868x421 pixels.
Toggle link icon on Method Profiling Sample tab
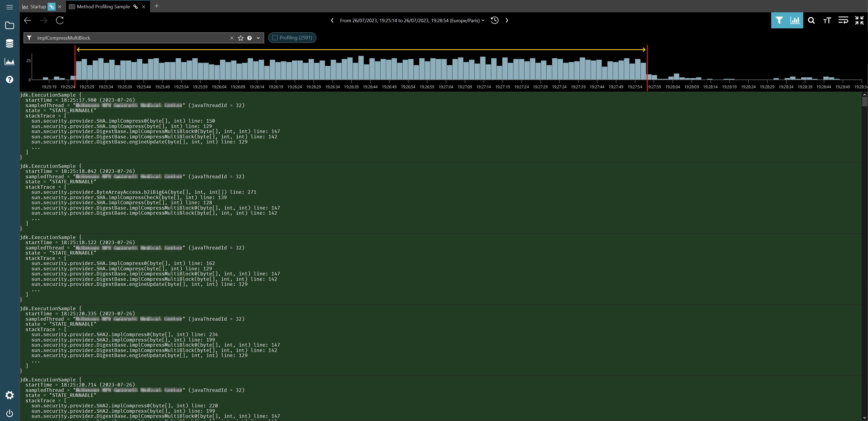tap(136, 7)
